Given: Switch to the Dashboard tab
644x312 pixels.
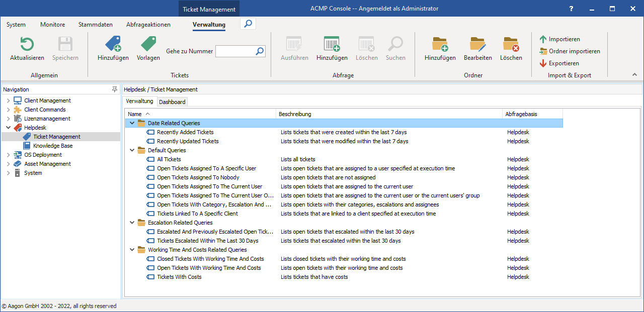Looking at the screenshot, I should click(172, 102).
